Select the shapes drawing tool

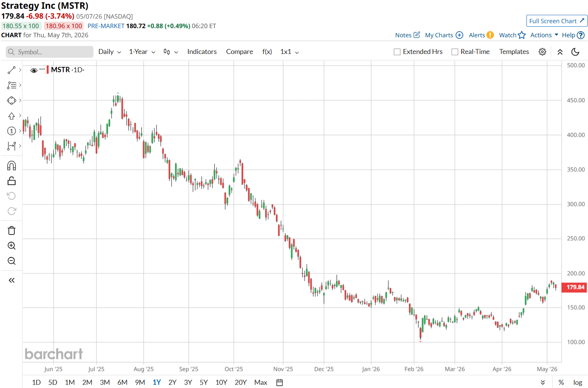pyautogui.click(x=11, y=100)
